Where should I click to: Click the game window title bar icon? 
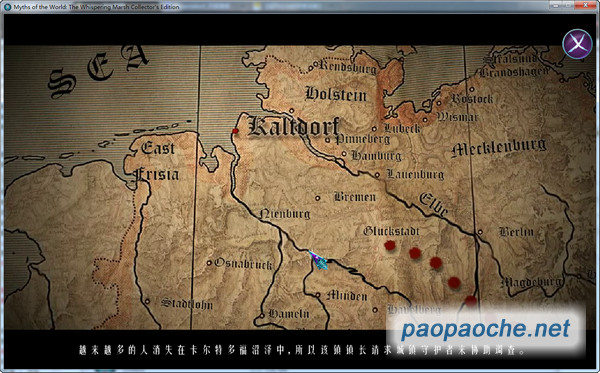8,7
